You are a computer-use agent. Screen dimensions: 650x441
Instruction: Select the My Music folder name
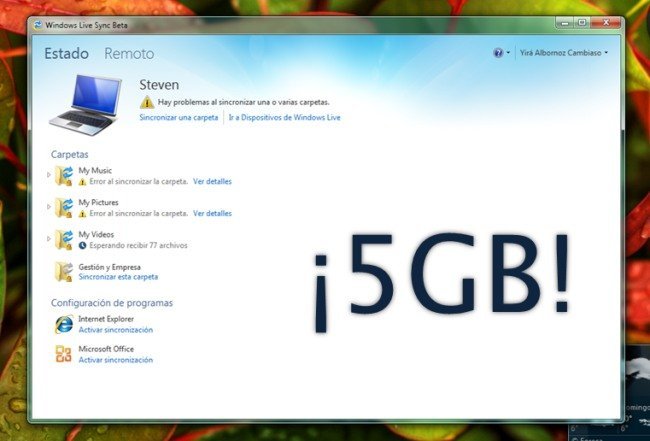click(95, 170)
